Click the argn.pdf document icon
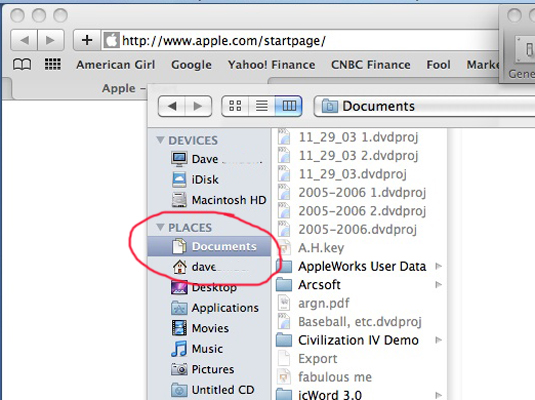This screenshot has width=535, height=400. pos(284,303)
